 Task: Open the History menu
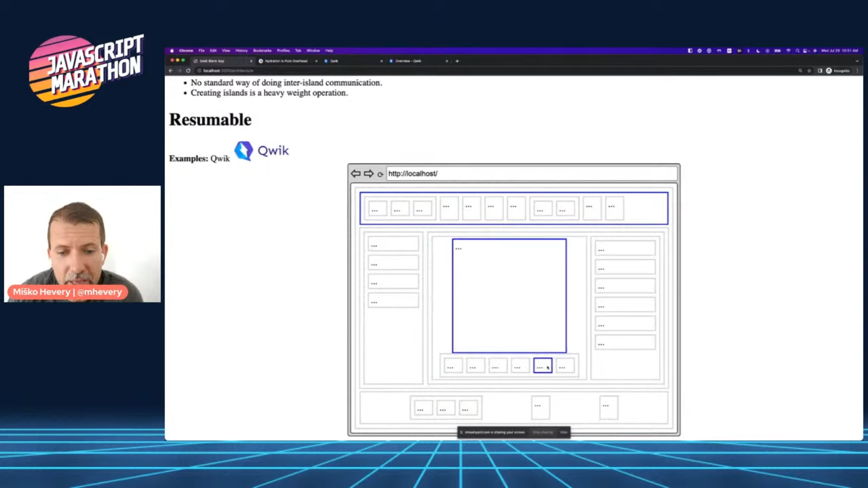pyautogui.click(x=241, y=51)
